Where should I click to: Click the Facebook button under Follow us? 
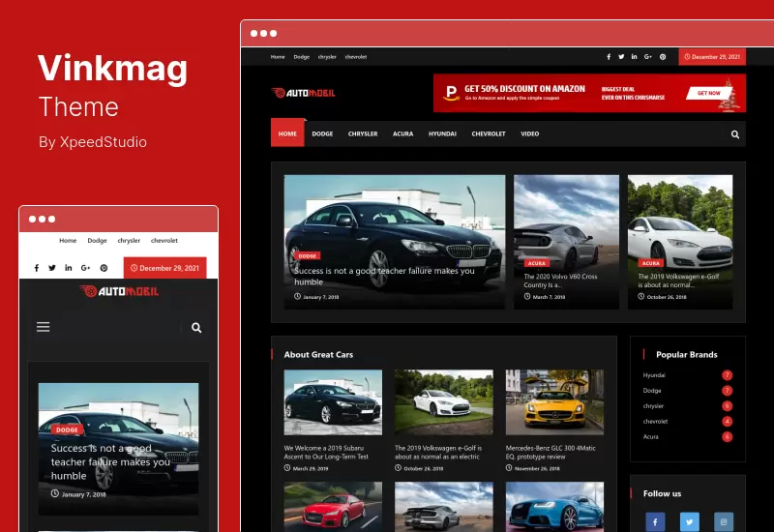[655, 521]
